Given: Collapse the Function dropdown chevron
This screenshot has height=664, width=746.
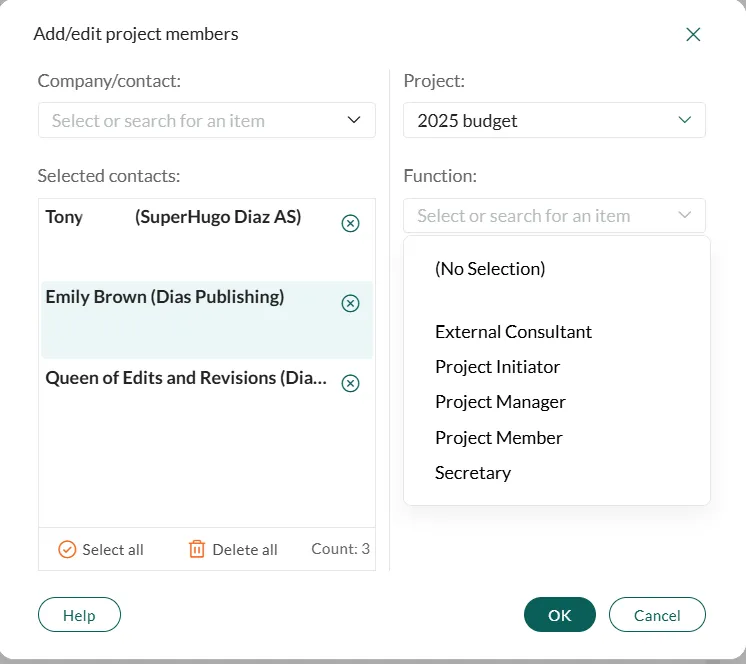Looking at the screenshot, I should click(685, 215).
